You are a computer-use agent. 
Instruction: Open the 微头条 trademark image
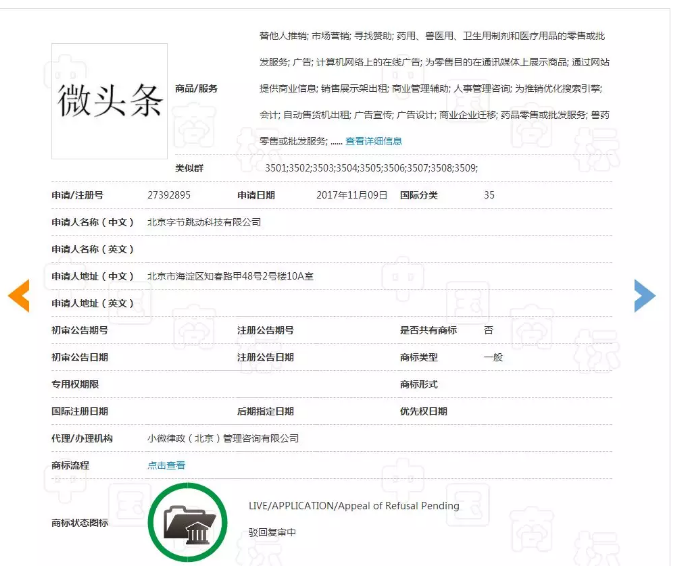click(110, 98)
